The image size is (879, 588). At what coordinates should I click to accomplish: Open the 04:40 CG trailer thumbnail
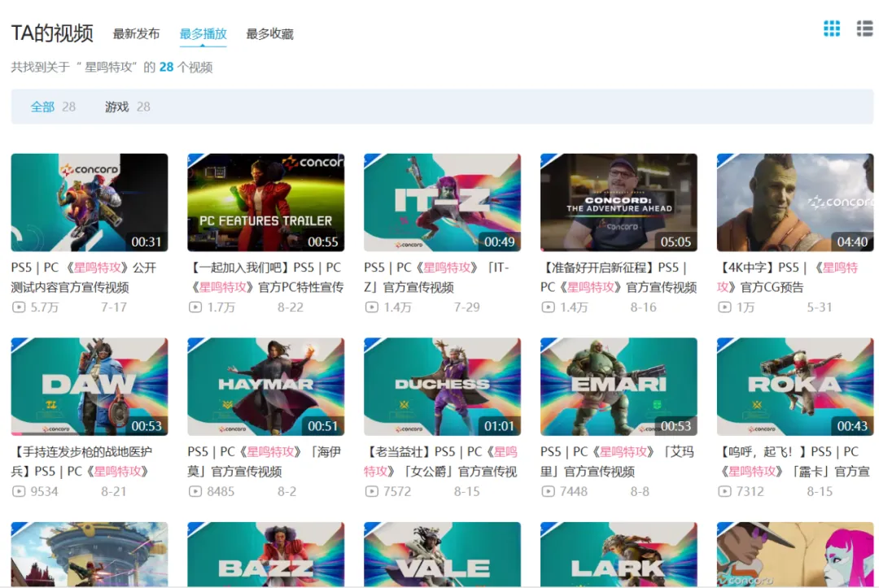tap(795, 203)
